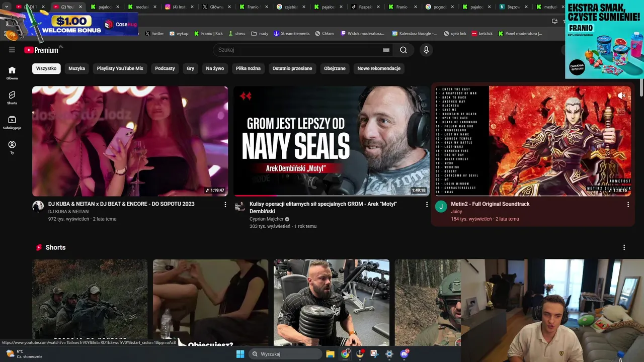Open video title DO SOPOTU 2023
This screenshot has width=644, height=362.
click(x=121, y=204)
